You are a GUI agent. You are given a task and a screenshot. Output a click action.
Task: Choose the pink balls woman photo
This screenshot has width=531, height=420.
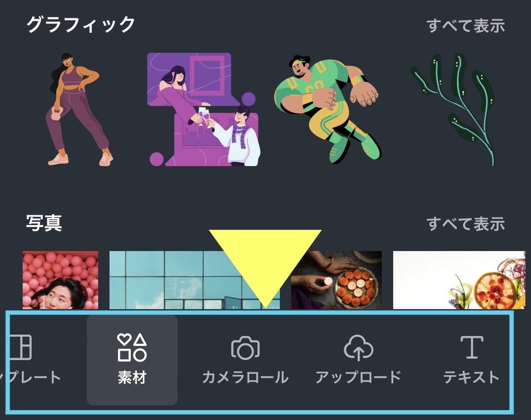[60, 280]
